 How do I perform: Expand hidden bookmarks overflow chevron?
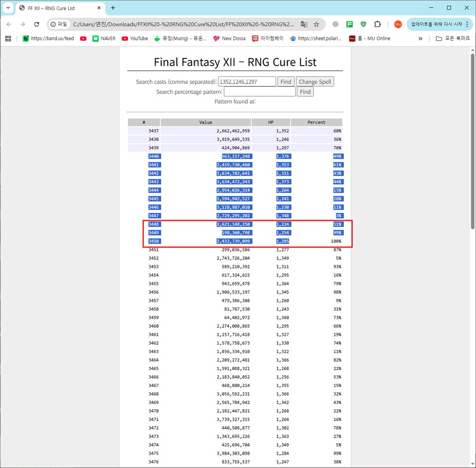420,39
